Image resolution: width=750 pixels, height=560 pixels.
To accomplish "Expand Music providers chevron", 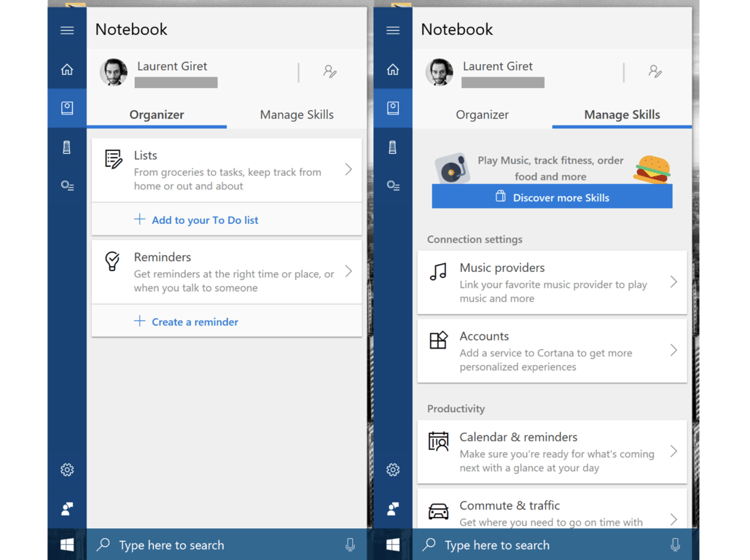I will pos(673,282).
